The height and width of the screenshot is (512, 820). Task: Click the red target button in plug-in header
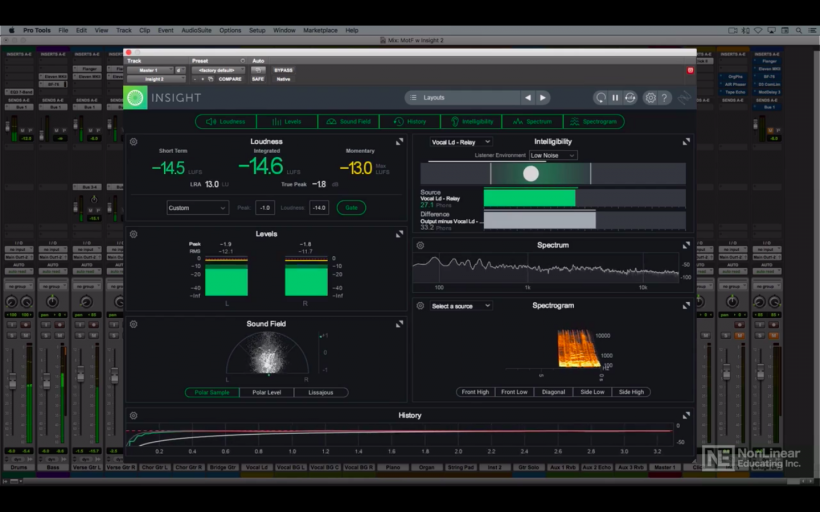point(690,70)
